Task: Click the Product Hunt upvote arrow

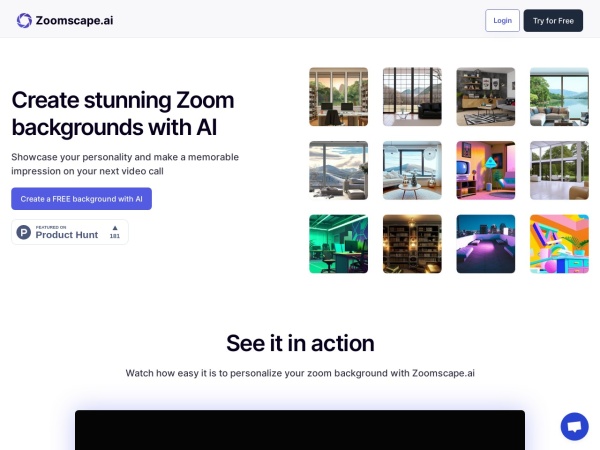Action: 114,228
